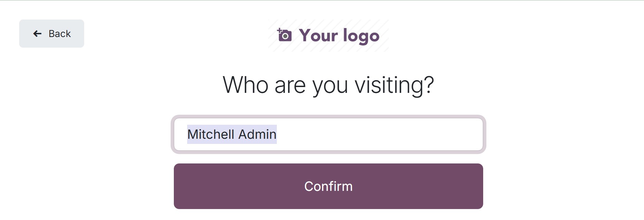644x220 pixels.
Task: Click the word "Admin" in the field
Action: pyautogui.click(x=257, y=134)
